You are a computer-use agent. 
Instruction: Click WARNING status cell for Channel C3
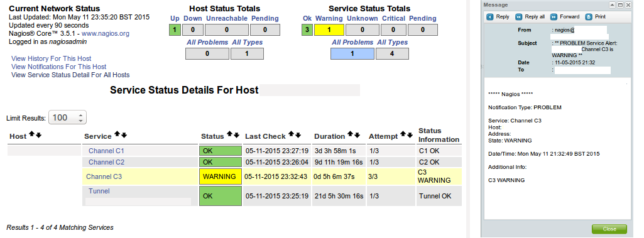point(221,176)
